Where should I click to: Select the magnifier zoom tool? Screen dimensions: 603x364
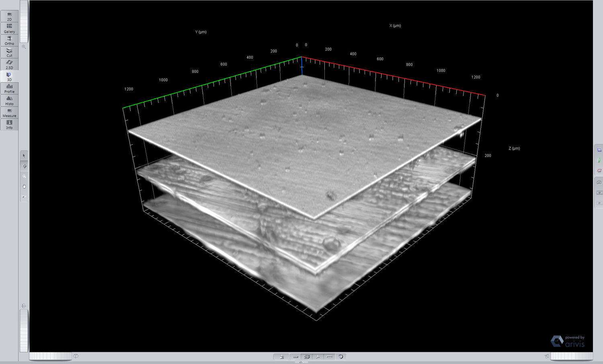coord(24,176)
